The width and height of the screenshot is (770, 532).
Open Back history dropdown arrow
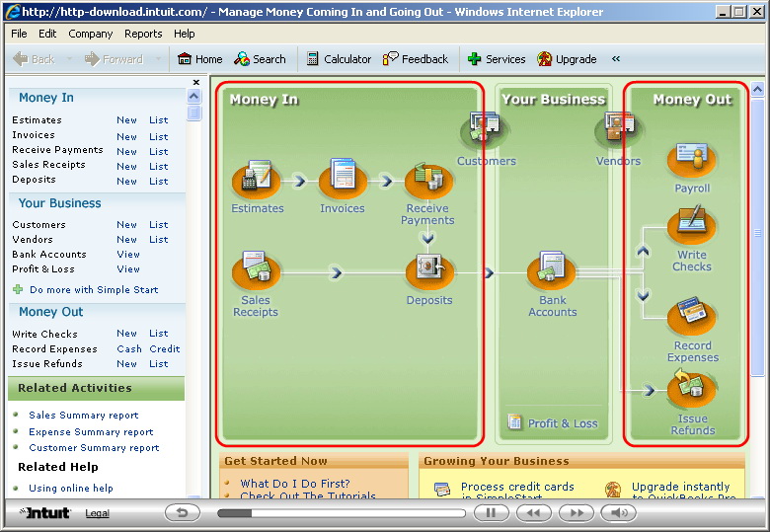69,59
